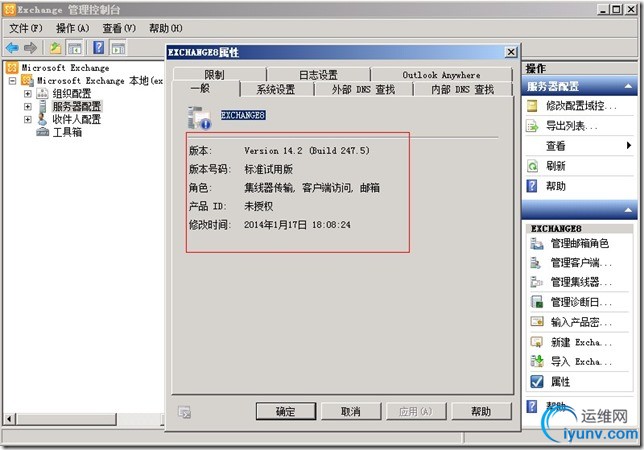The height and width of the screenshot is (450, 644).
Task: Click the 修改配置域控 action icon
Action: pos(532,106)
